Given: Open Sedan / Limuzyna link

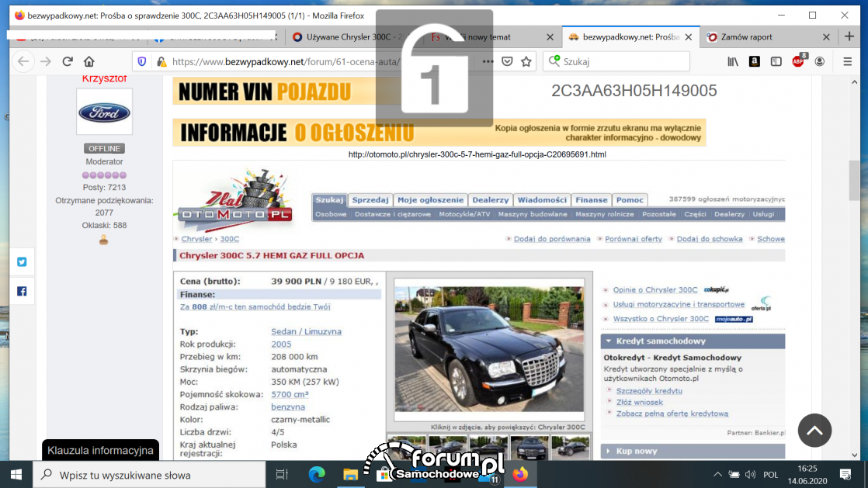Looking at the screenshot, I should coord(306,331).
